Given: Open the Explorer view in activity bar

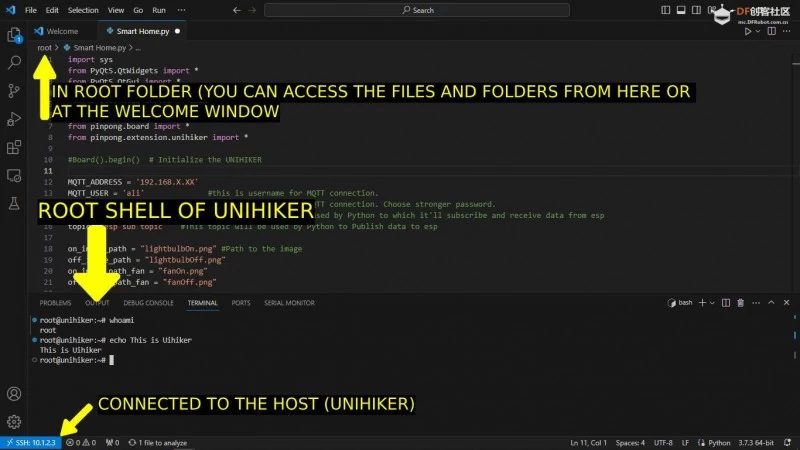Looking at the screenshot, I should click(14, 35).
